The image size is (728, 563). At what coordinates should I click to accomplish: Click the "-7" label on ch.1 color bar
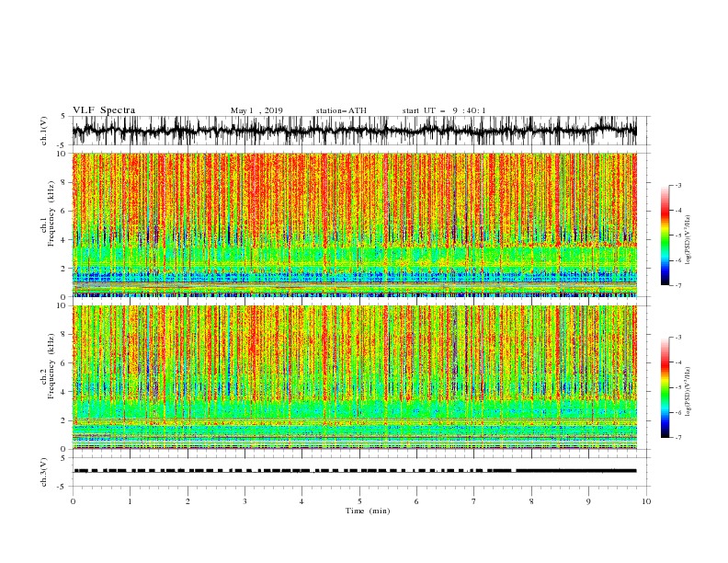(677, 285)
